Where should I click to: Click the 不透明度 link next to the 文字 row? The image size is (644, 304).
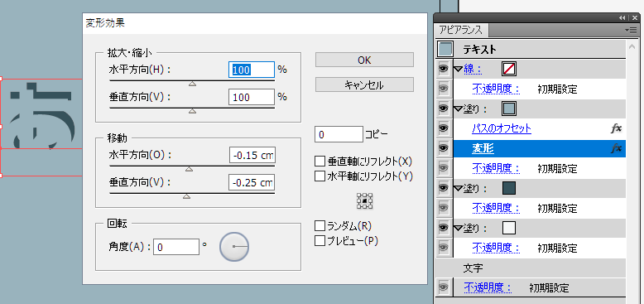(488, 287)
